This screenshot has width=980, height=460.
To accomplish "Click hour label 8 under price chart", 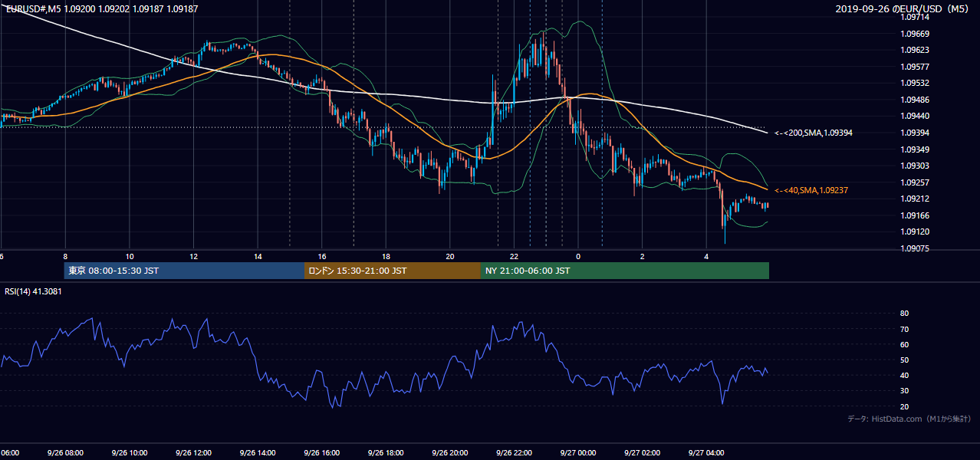I will [x=65, y=256].
